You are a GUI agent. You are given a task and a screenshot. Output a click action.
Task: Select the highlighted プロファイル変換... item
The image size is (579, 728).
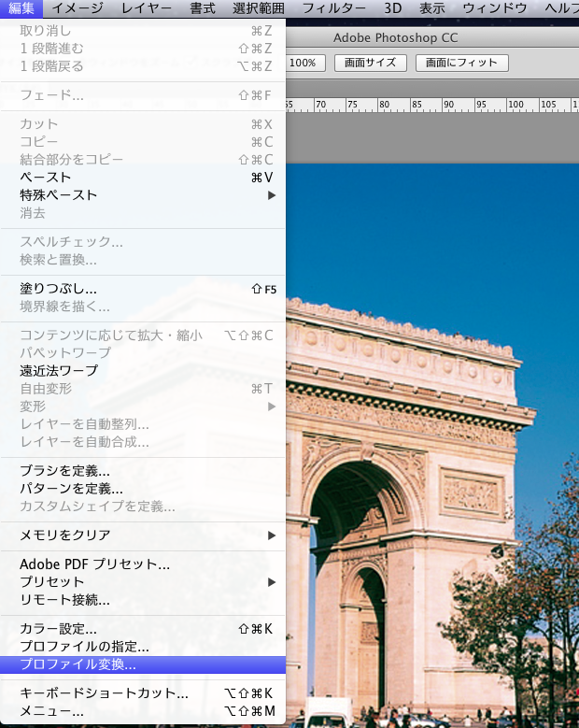point(143,664)
